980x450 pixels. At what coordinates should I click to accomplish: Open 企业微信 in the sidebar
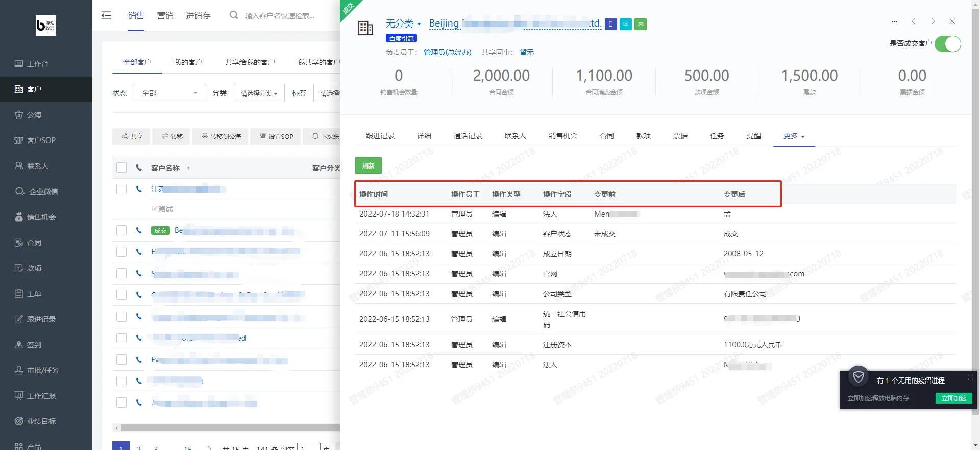46,192
